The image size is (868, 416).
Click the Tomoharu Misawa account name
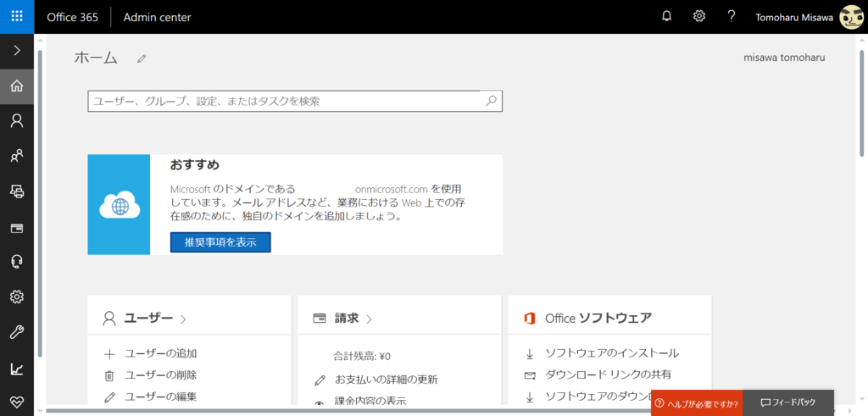pyautogui.click(x=793, y=17)
